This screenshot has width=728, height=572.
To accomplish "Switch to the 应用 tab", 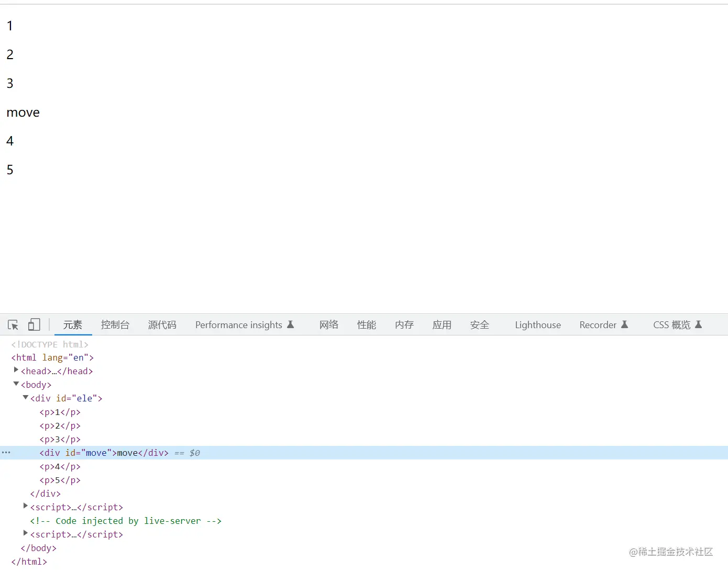I will [442, 325].
